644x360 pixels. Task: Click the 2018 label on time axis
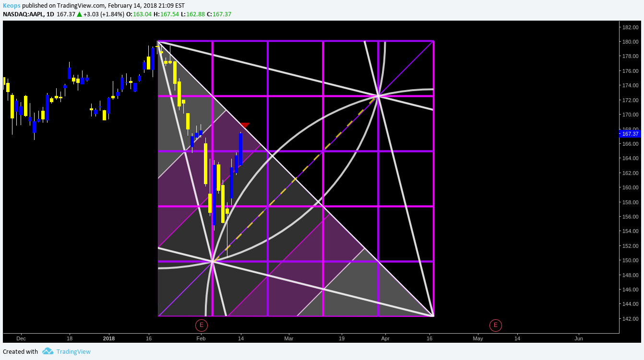point(109,338)
